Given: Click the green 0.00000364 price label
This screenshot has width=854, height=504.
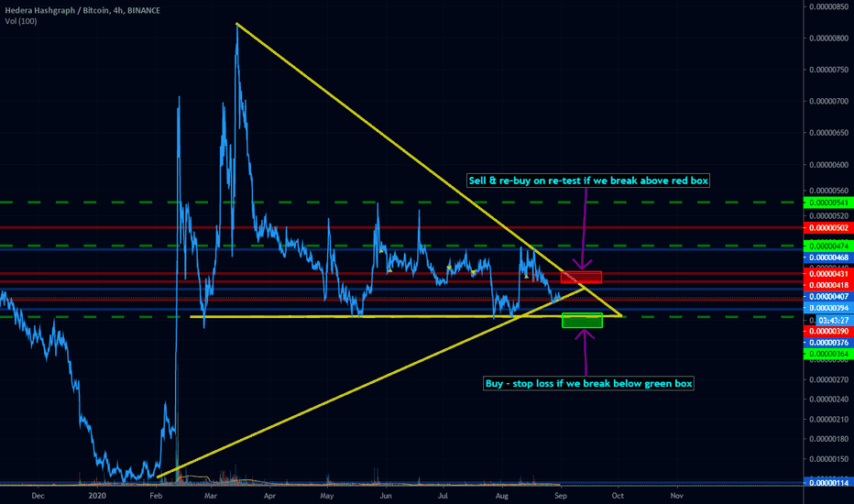Looking at the screenshot, I should pos(828,354).
